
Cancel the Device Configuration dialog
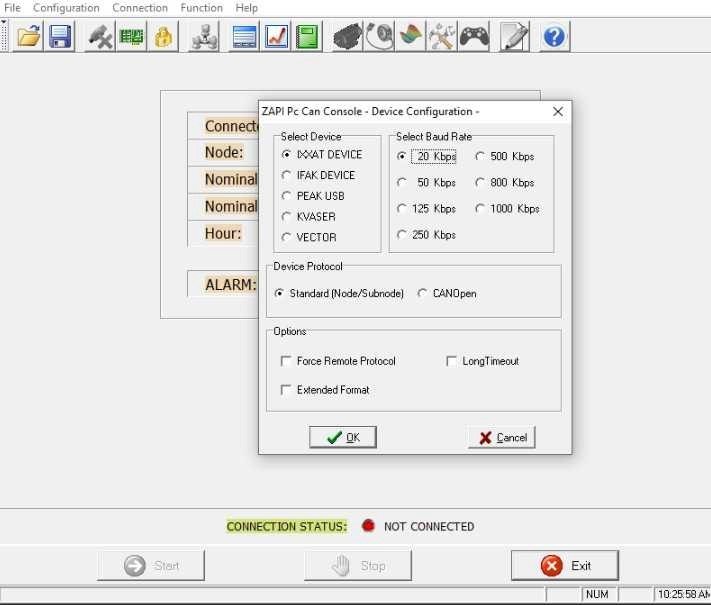click(x=502, y=437)
